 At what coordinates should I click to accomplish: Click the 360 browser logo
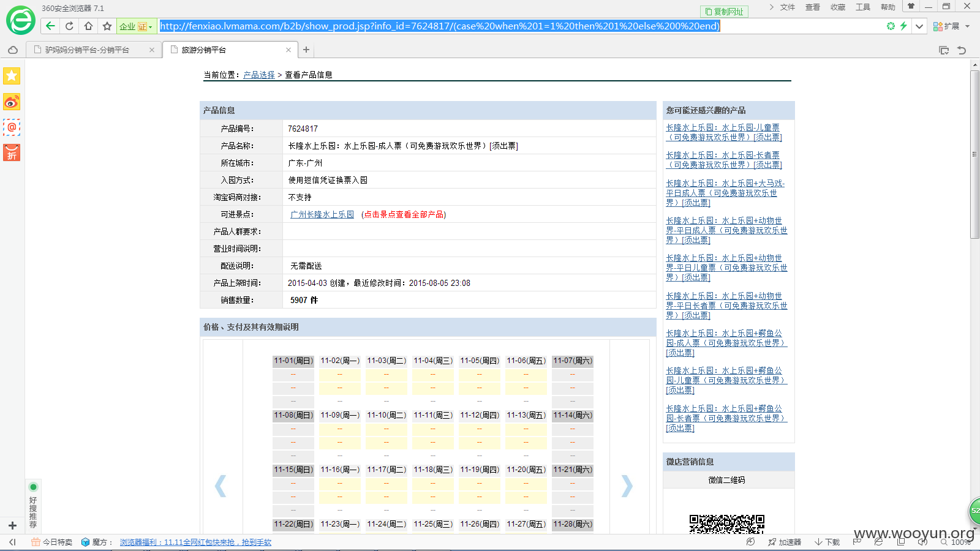pyautogui.click(x=21, y=21)
